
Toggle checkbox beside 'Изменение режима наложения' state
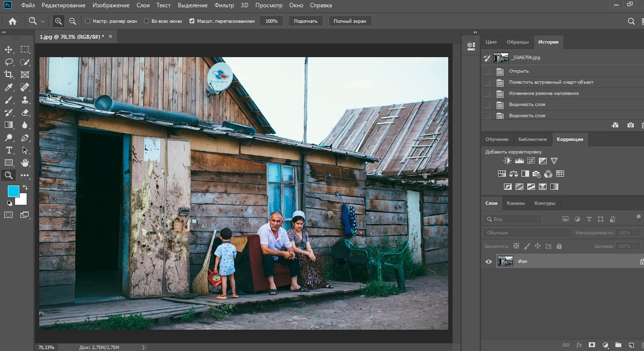(x=487, y=93)
